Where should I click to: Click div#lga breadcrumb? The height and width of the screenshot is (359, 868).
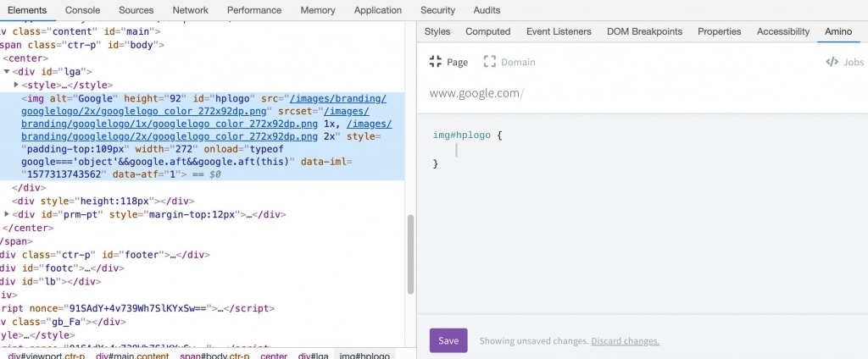tap(314, 356)
